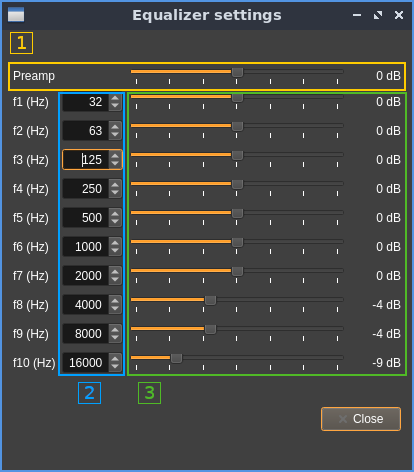This screenshot has width=414, height=472.
Task: Decrease f10 16000 Hz frequency value
Action: click(x=115, y=366)
